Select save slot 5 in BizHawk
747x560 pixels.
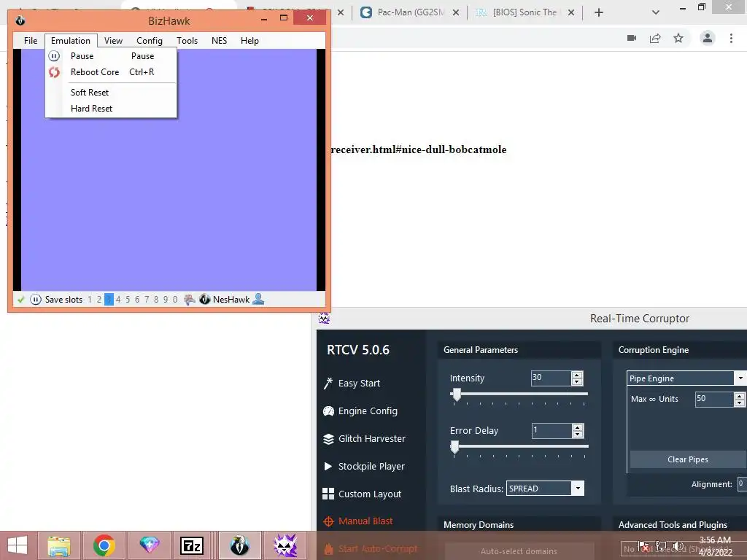coord(128,300)
